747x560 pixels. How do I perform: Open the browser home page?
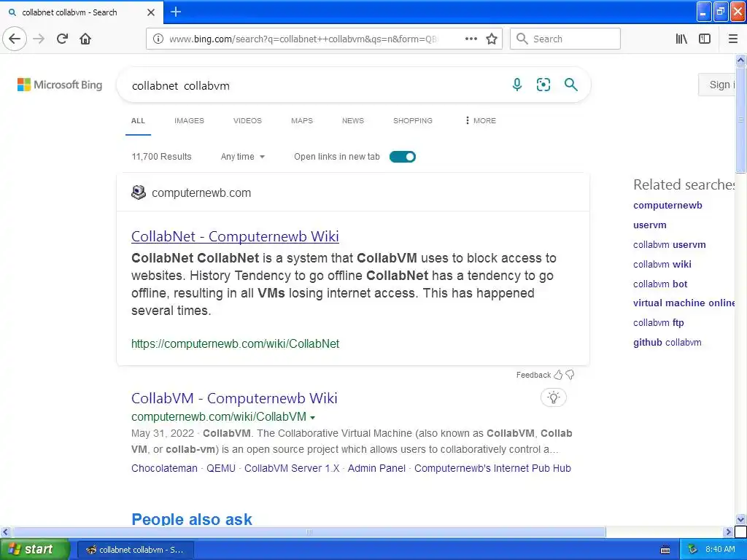[x=85, y=39]
